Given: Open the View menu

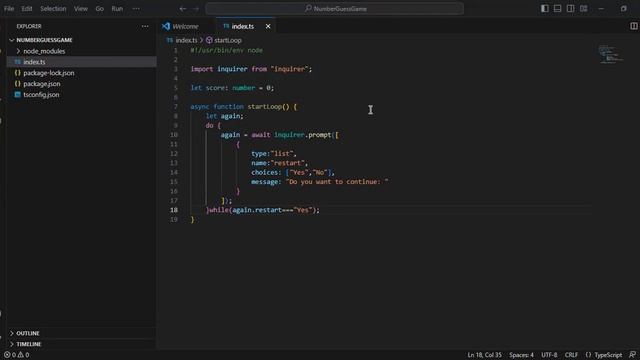Looking at the screenshot, I should [81, 9].
